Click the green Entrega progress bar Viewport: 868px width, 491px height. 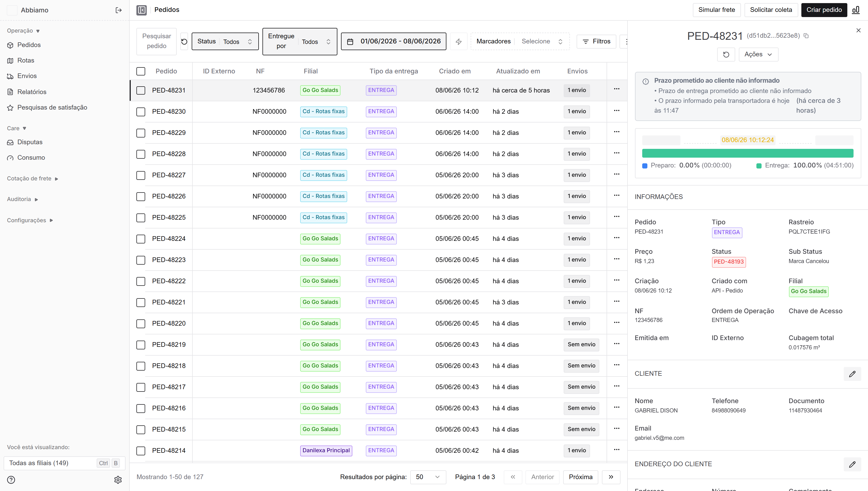pyautogui.click(x=748, y=154)
